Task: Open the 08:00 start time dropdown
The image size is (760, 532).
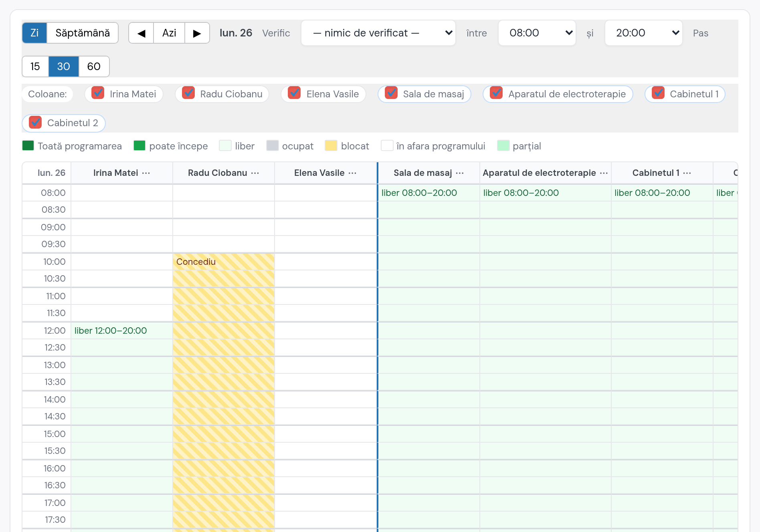Action: tap(537, 33)
